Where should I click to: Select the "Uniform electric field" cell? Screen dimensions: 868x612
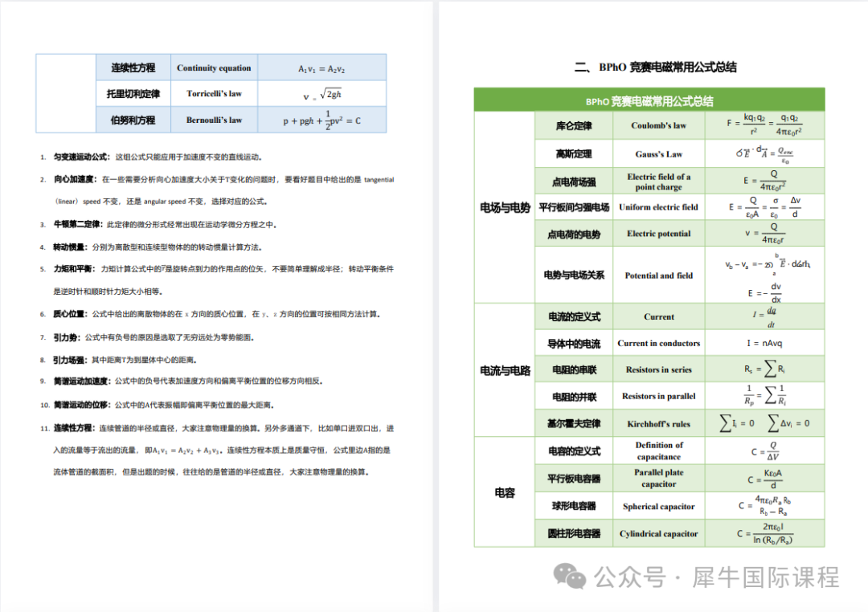pyautogui.click(x=659, y=207)
